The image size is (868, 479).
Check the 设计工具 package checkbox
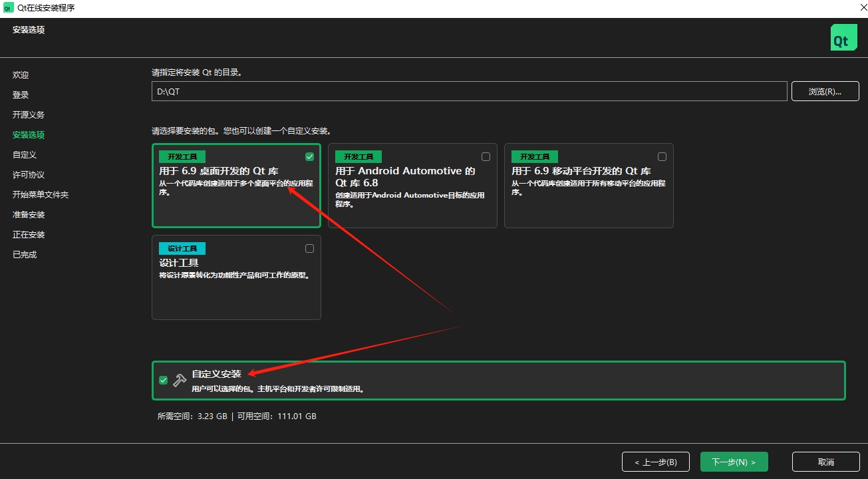[x=309, y=248]
